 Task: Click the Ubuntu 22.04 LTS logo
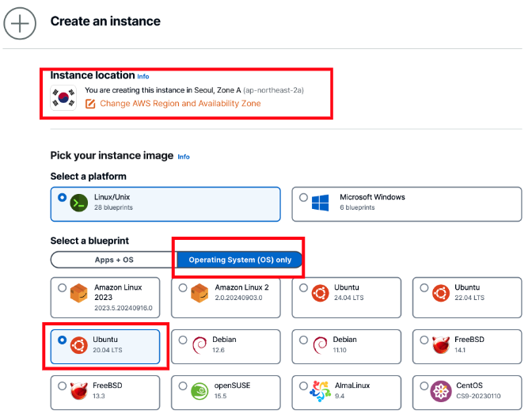(441, 293)
